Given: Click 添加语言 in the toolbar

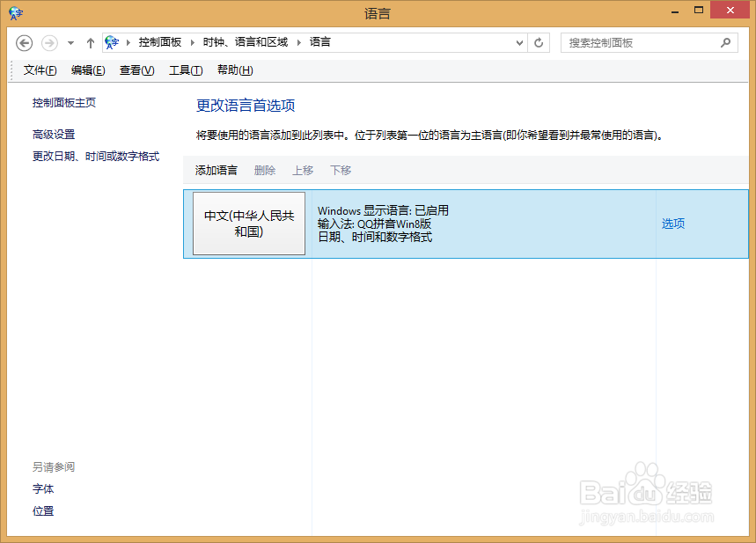Looking at the screenshot, I should point(216,170).
